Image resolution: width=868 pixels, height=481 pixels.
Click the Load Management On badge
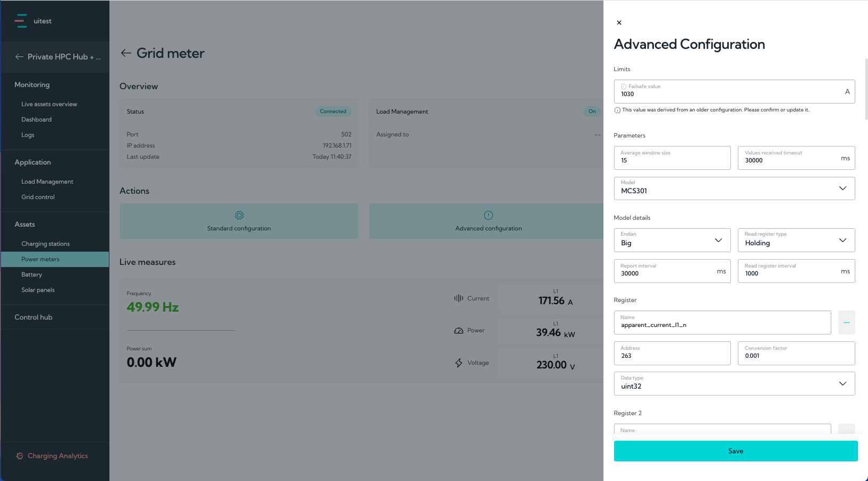tap(592, 111)
